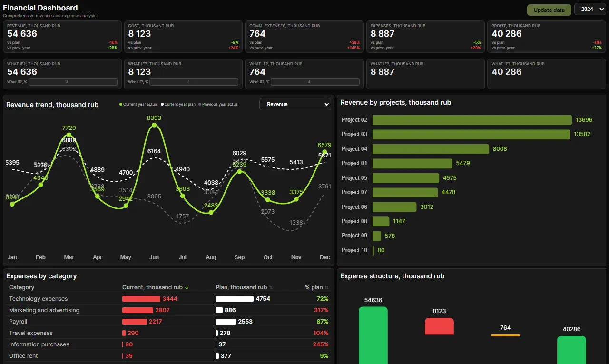Select the red 8123 bar in Expense structure
The height and width of the screenshot is (364, 609).
click(439, 326)
